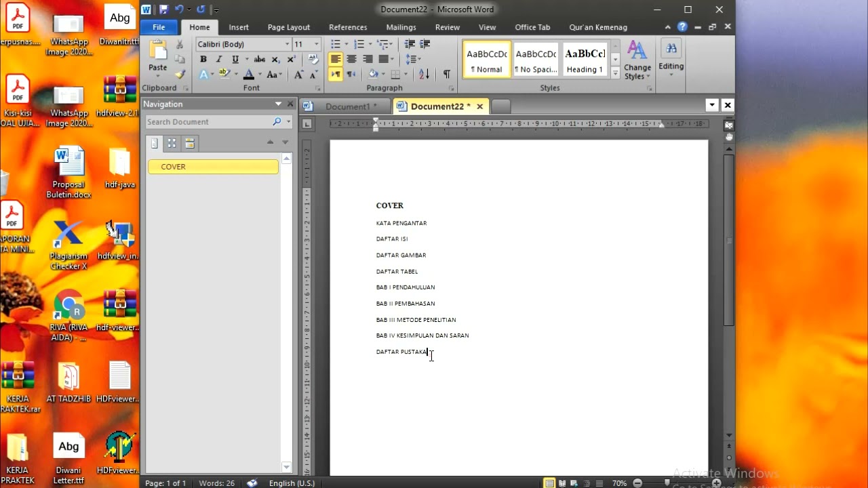
Task: Switch to the References tab
Action: [x=348, y=27]
